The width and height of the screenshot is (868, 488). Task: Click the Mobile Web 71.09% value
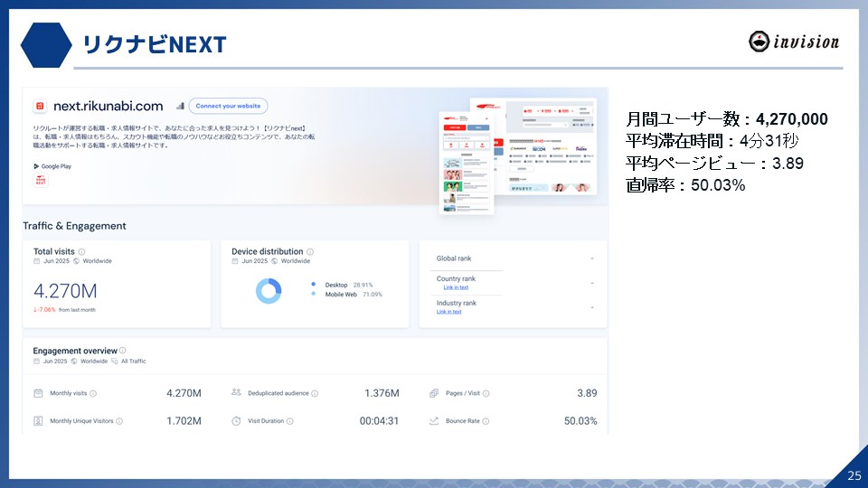point(373,295)
